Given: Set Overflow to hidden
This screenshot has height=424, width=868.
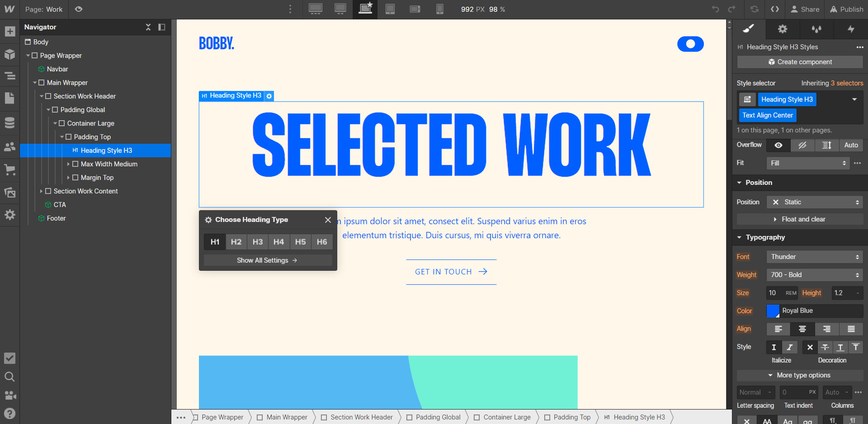Looking at the screenshot, I should tap(803, 145).
